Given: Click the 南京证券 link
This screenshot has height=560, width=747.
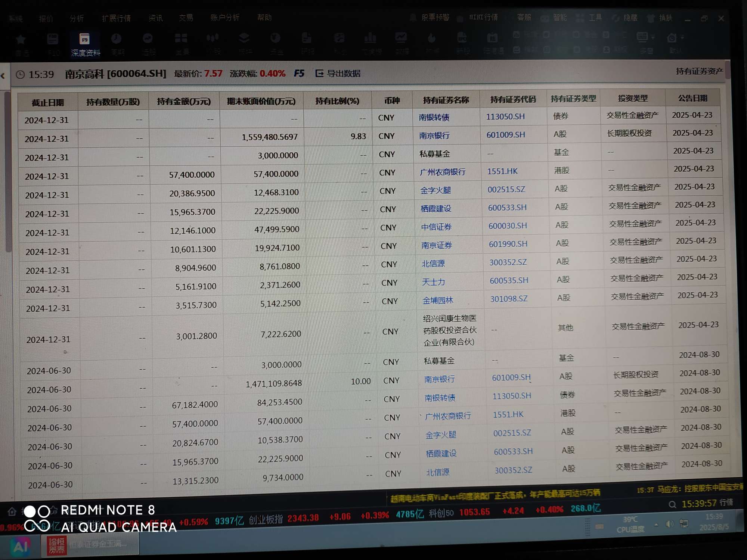Looking at the screenshot, I should (x=437, y=245).
